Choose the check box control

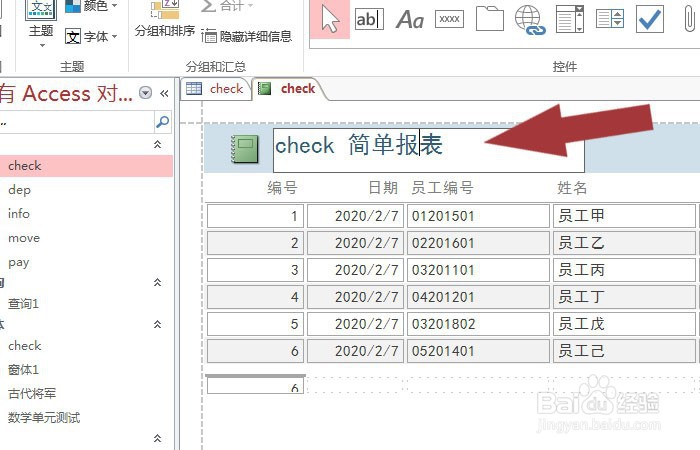point(650,19)
